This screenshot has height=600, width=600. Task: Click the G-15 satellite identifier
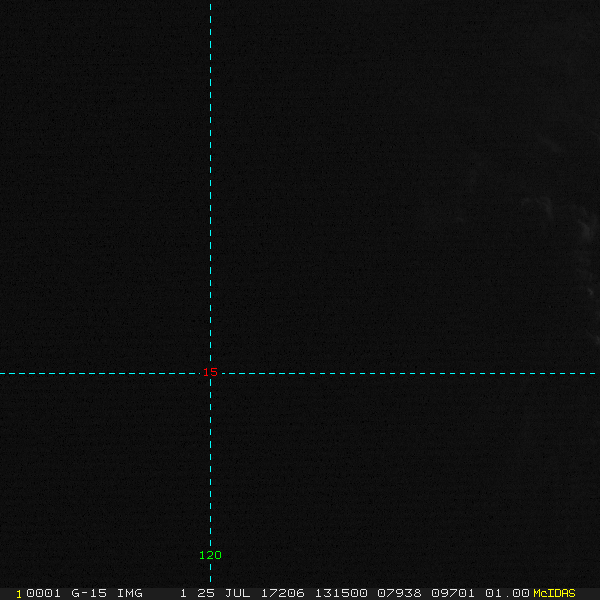(x=89, y=593)
